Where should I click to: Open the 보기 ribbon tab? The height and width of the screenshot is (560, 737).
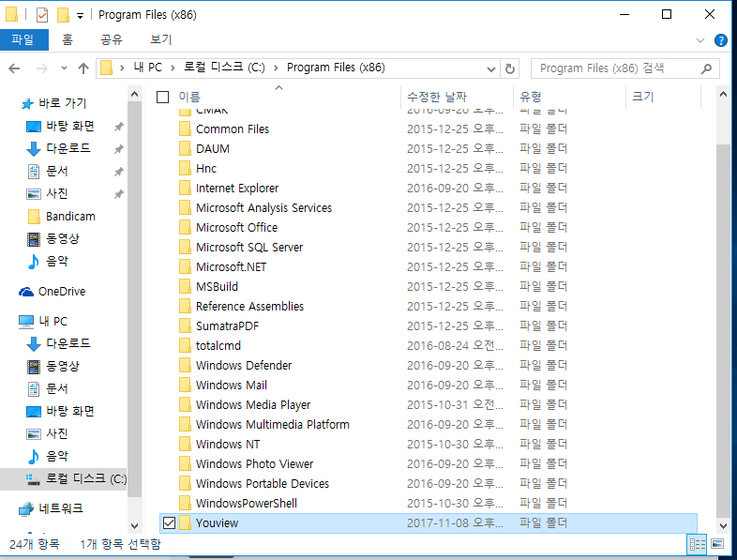[x=160, y=39]
